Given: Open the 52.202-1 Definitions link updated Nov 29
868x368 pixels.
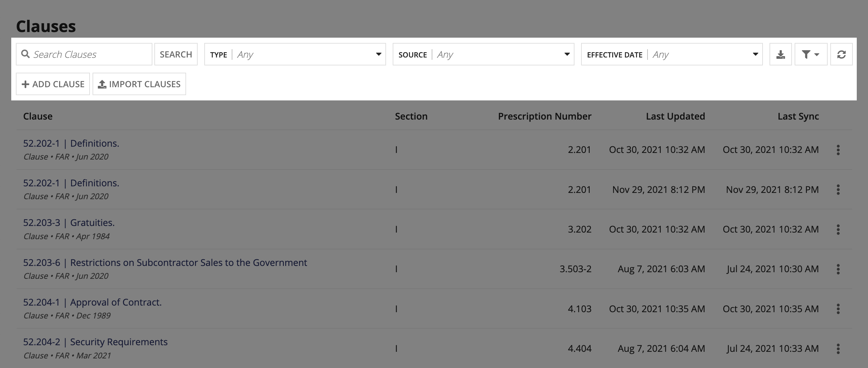Looking at the screenshot, I should pos(71,183).
